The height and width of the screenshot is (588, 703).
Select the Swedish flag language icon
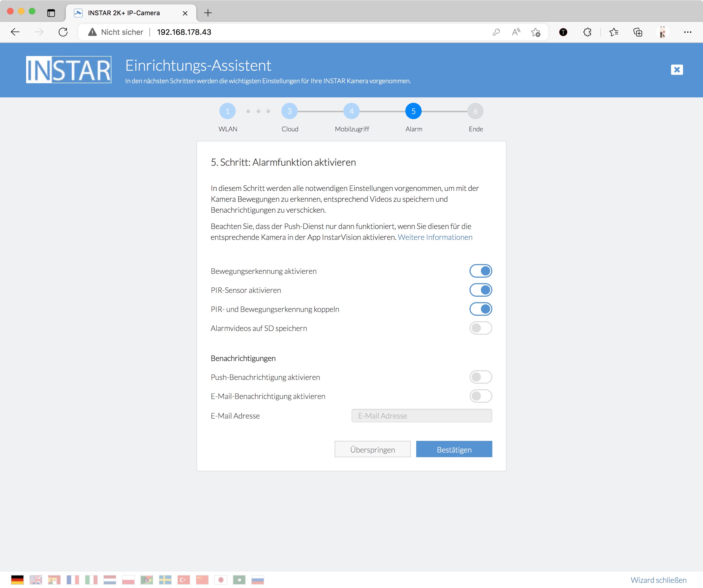pos(165,580)
